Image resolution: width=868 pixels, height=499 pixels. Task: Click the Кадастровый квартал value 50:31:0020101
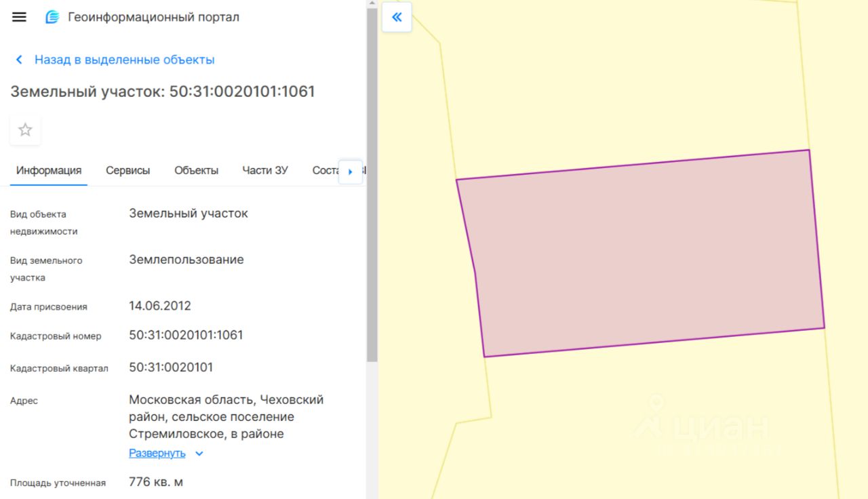[171, 367]
